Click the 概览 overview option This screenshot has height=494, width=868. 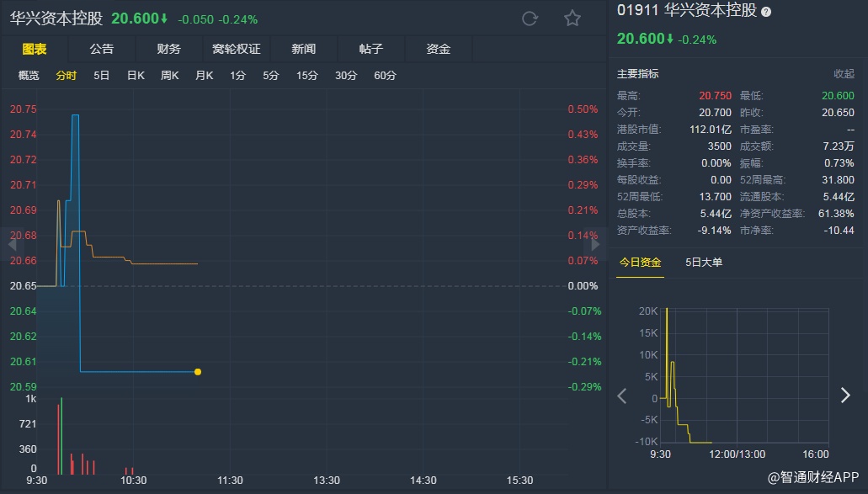coord(29,76)
